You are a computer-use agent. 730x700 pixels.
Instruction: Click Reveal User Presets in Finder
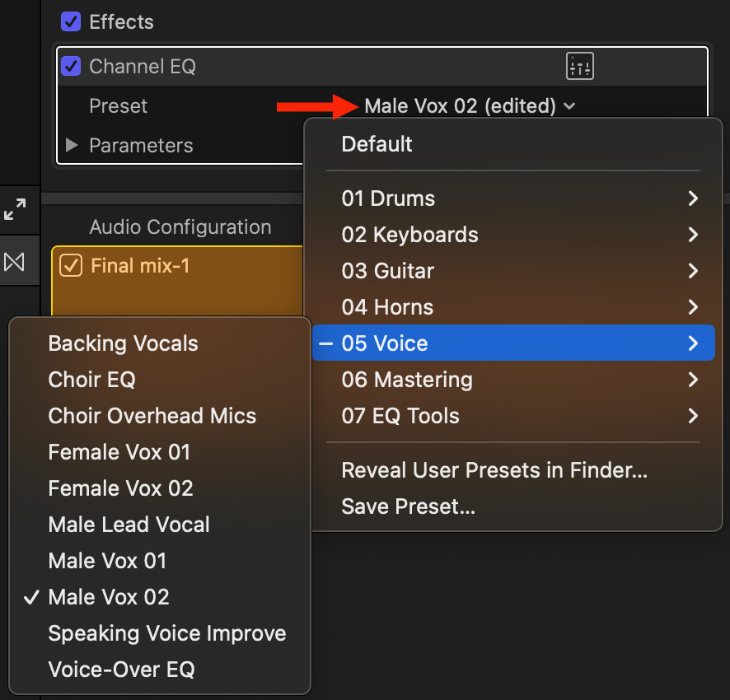tap(494, 470)
